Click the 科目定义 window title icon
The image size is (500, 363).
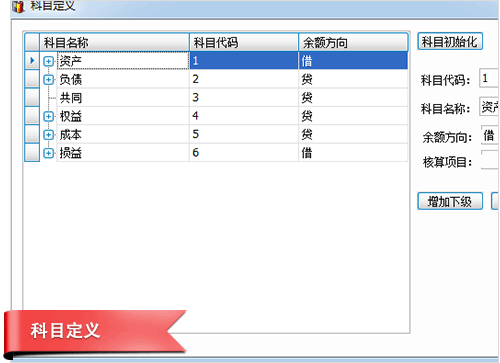coord(19,7)
